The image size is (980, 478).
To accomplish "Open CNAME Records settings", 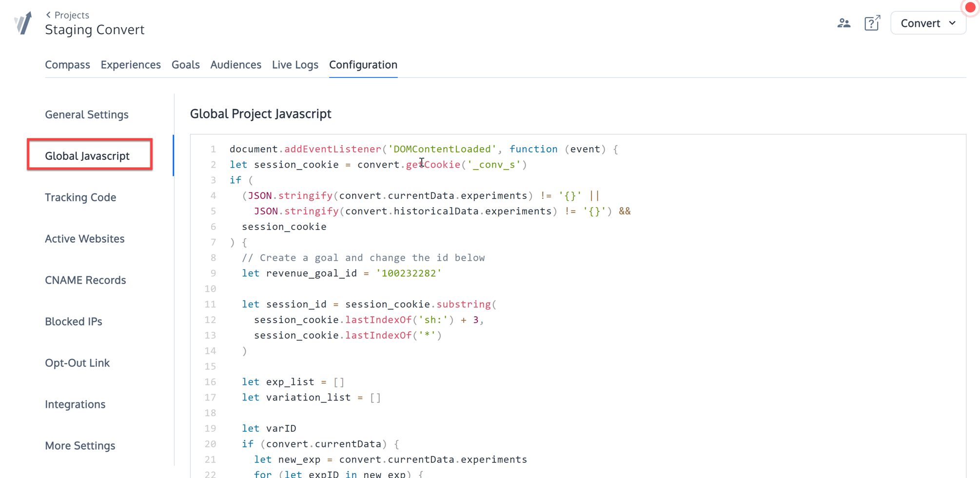I will [85, 280].
